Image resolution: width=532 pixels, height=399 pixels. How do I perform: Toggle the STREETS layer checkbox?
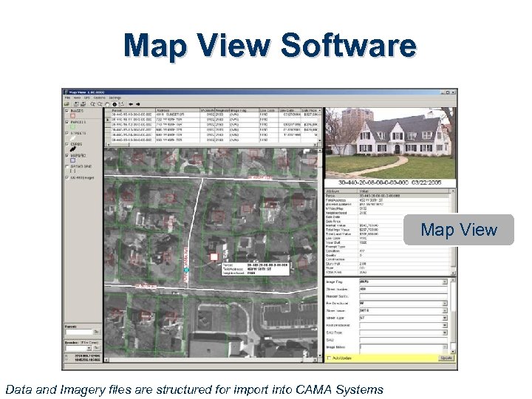tap(66, 133)
